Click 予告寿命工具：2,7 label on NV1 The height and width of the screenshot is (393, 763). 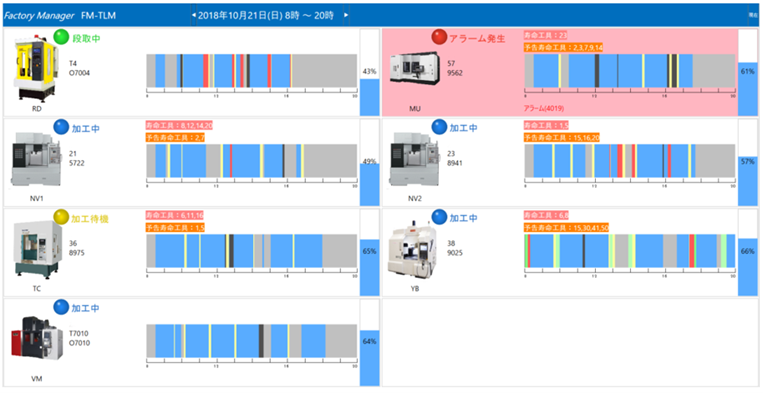(175, 138)
